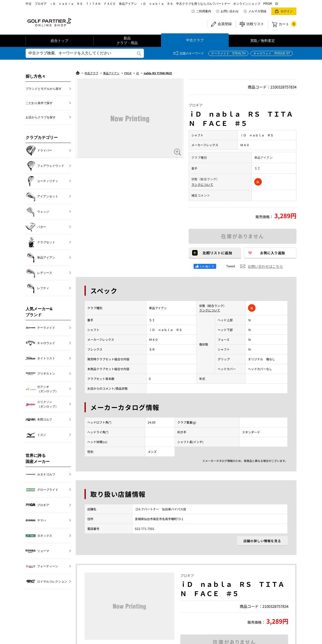
Task: Click Facebook いいね button
Action: click(205, 266)
